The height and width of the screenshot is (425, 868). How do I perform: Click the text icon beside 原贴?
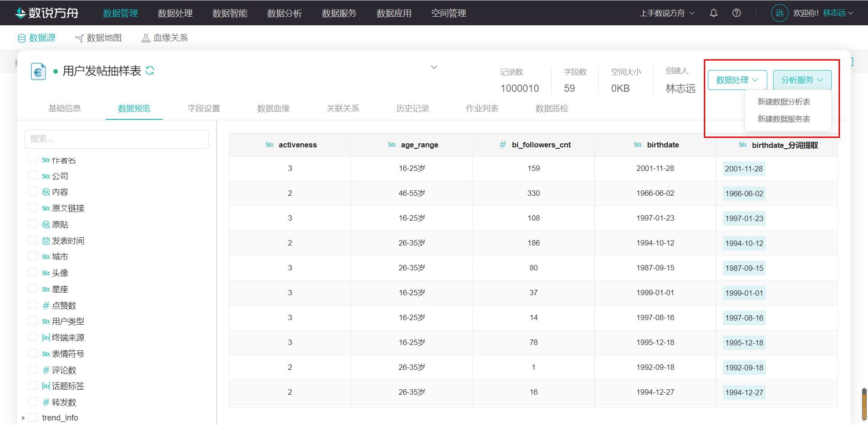[x=46, y=225]
